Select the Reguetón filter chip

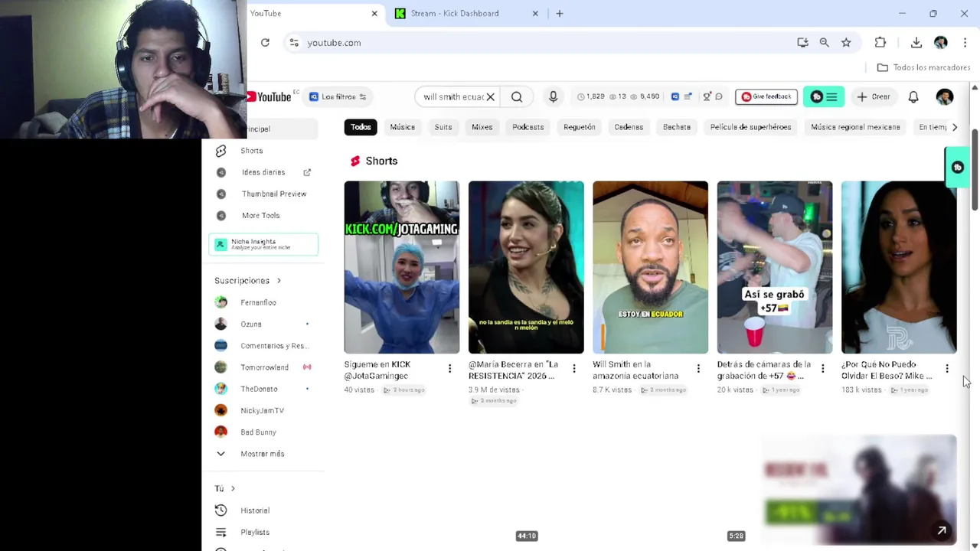(580, 127)
